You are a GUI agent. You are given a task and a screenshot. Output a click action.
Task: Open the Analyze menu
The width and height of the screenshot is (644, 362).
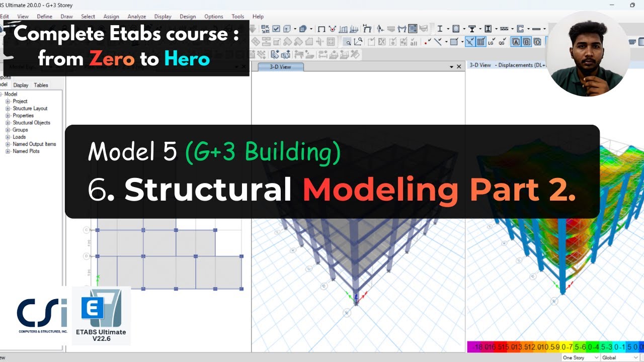(137, 17)
